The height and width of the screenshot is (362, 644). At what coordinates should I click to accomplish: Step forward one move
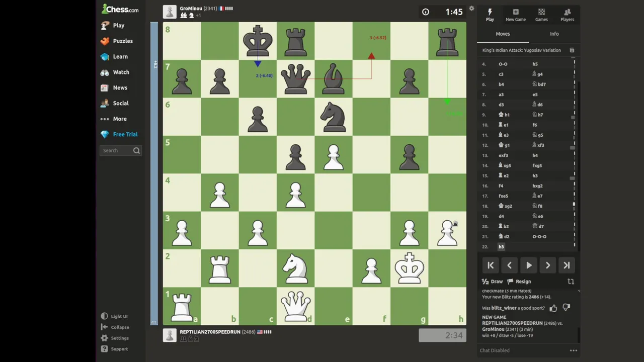(547, 265)
